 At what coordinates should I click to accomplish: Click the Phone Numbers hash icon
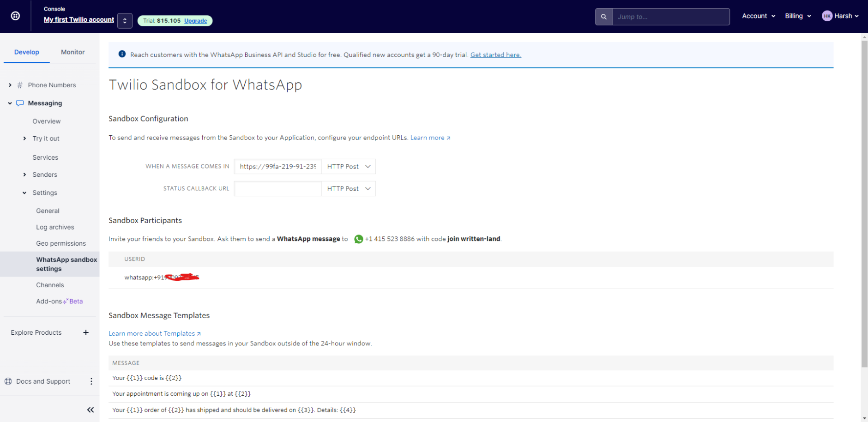pos(20,85)
